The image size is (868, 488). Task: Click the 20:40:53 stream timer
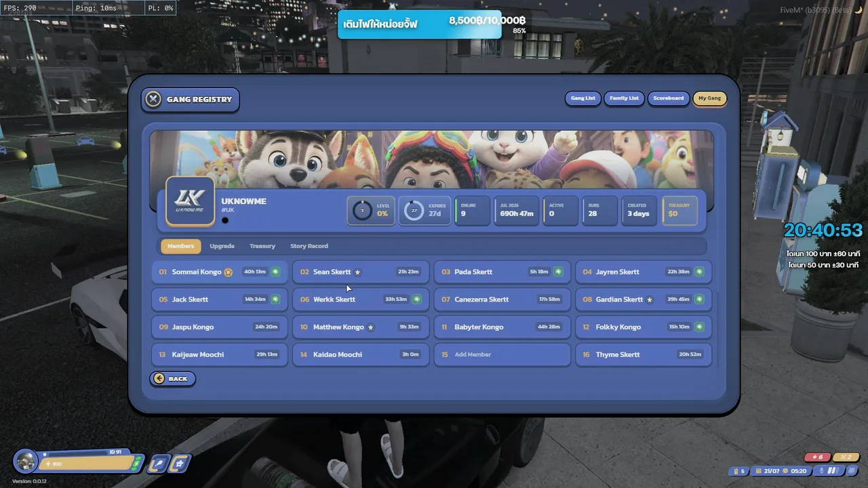click(823, 230)
